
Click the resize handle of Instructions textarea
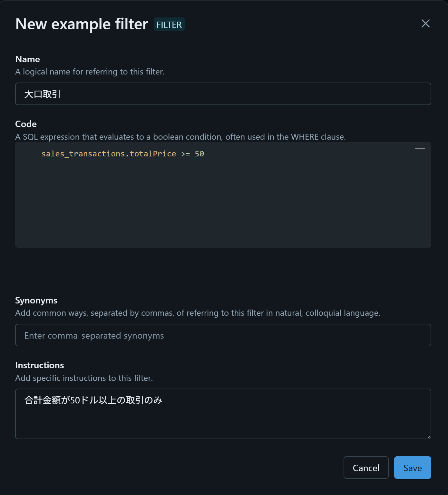point(428,437)
